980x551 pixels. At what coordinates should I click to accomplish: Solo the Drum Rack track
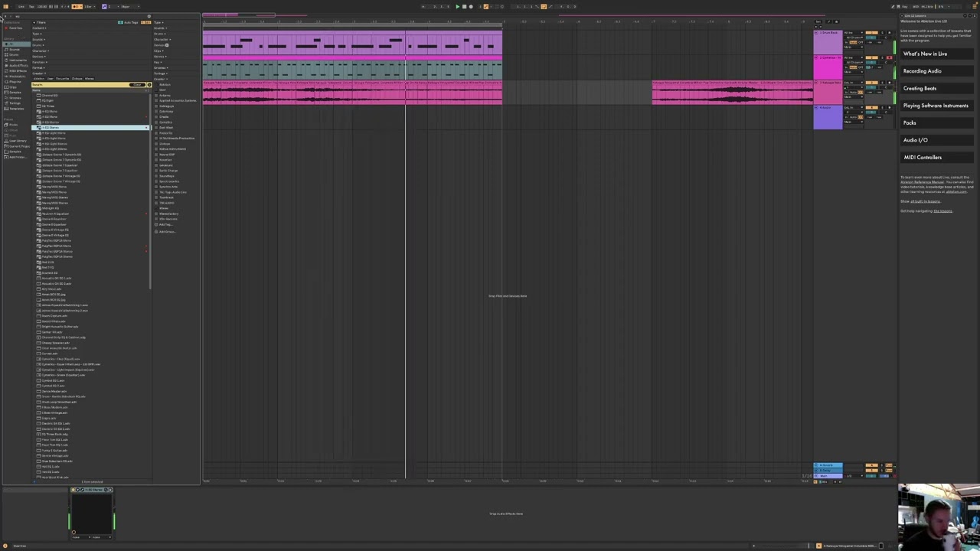[x=882, y=33]
